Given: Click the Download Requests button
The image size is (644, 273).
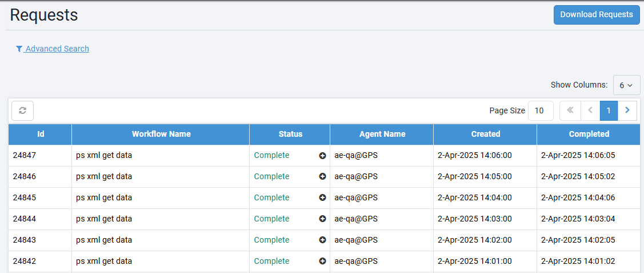Looking at the screenshot, I should point(596,15).
